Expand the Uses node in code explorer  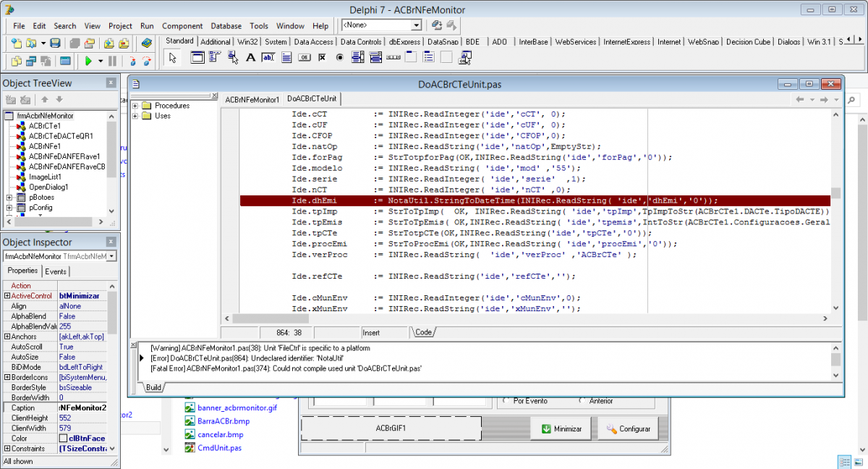click(x=135, y=116)
